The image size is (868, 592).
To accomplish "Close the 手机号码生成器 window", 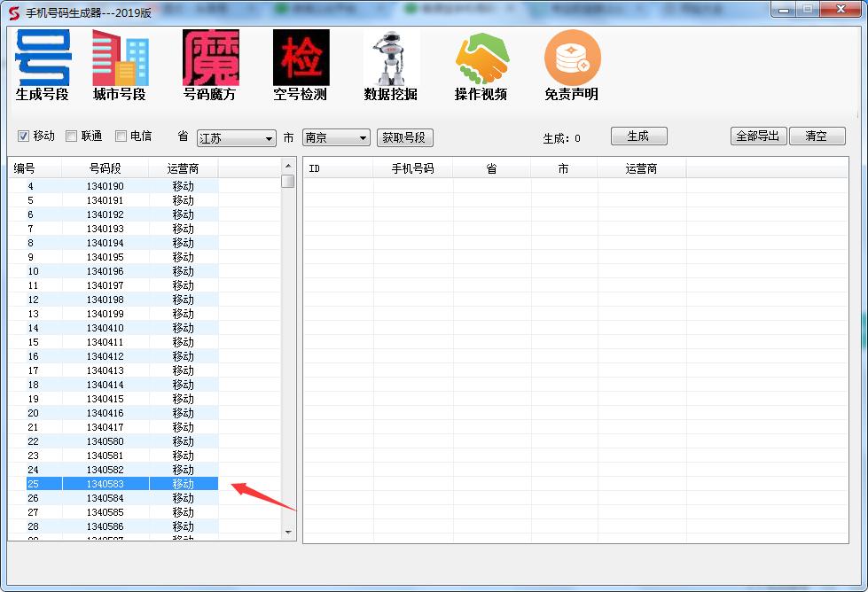I will [x=841, y=10].
